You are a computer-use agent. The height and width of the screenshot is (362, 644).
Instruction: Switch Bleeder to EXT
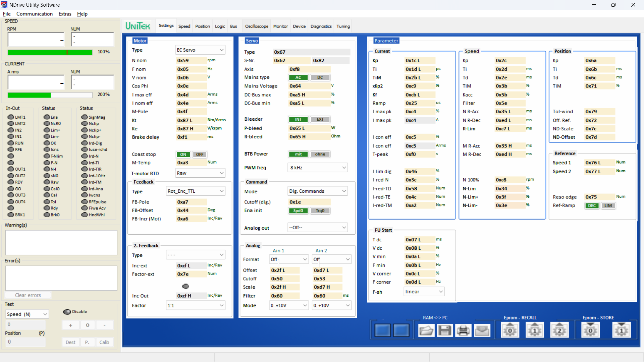point(320,119)
